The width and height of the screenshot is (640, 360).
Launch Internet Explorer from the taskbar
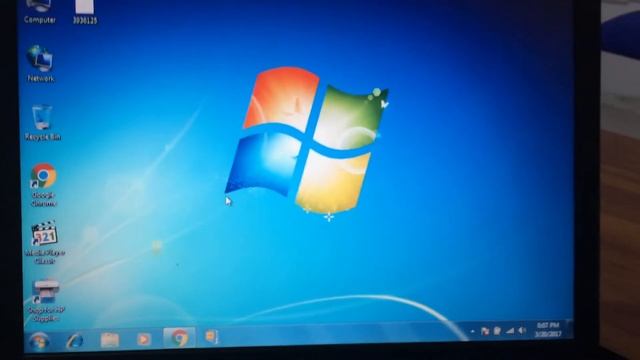pyautogui.click(x=74, y=340)
